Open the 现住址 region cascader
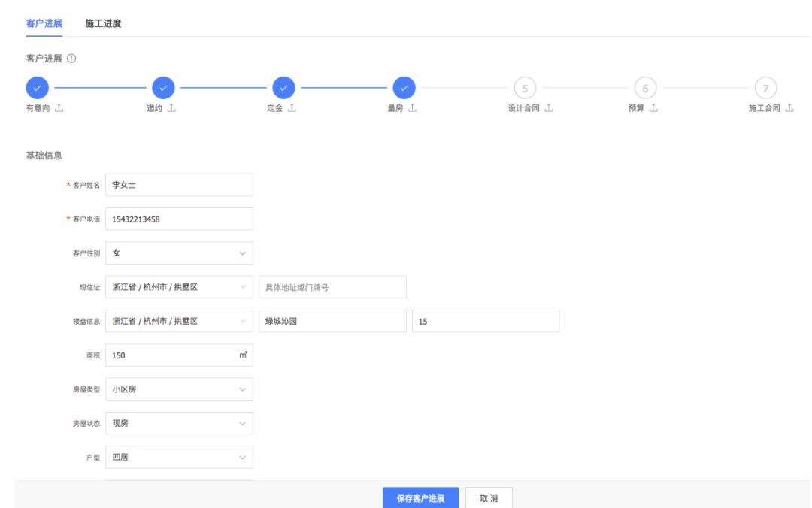 click(179, 287)
